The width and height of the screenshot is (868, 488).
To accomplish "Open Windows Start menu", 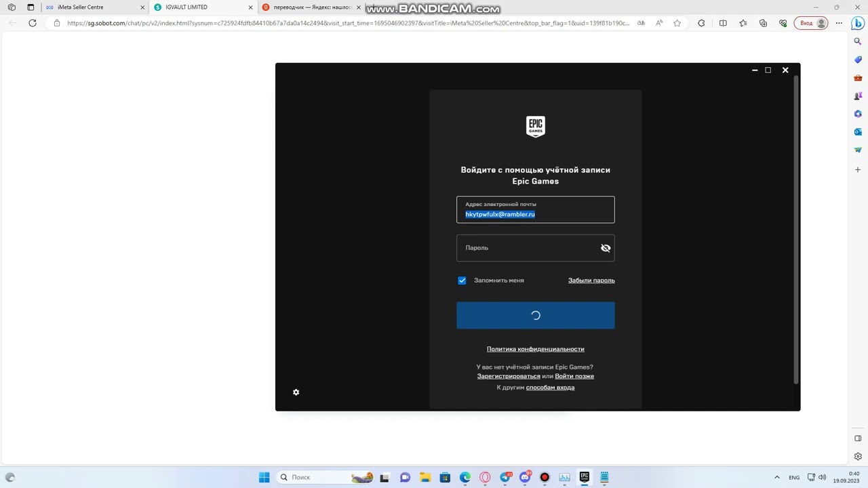I will point(264,477).
